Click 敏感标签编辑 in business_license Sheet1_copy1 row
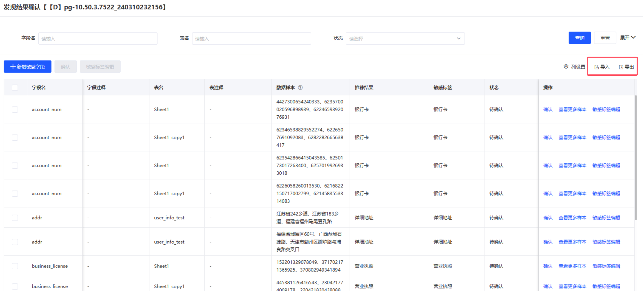This screenshot has height=291, width=644. (x=606, y=286)
